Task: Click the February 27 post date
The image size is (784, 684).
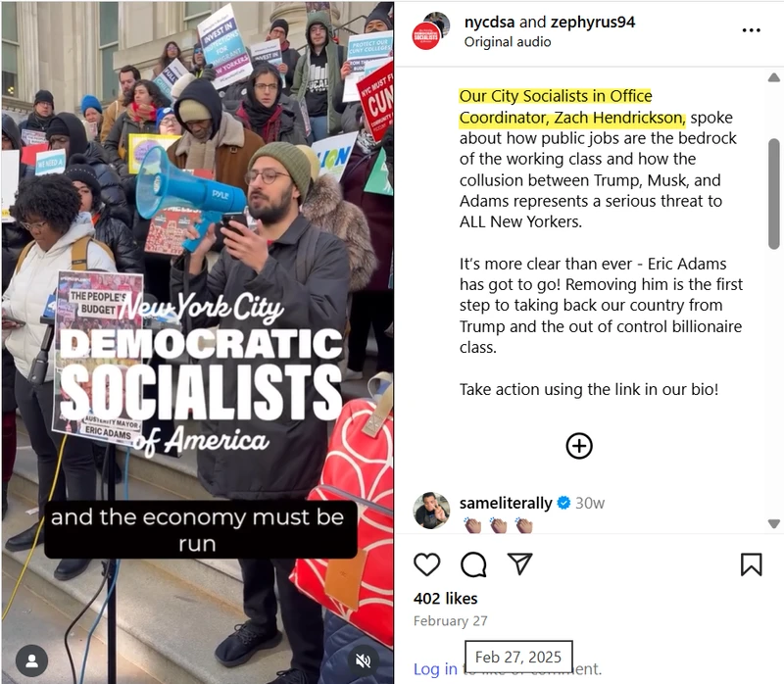Action: 450,621
